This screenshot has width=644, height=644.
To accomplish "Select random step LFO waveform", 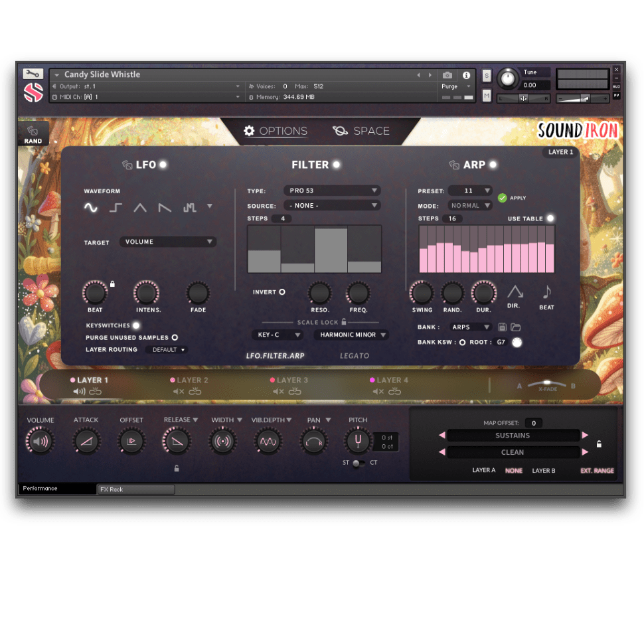I will [x=189, y=208].
